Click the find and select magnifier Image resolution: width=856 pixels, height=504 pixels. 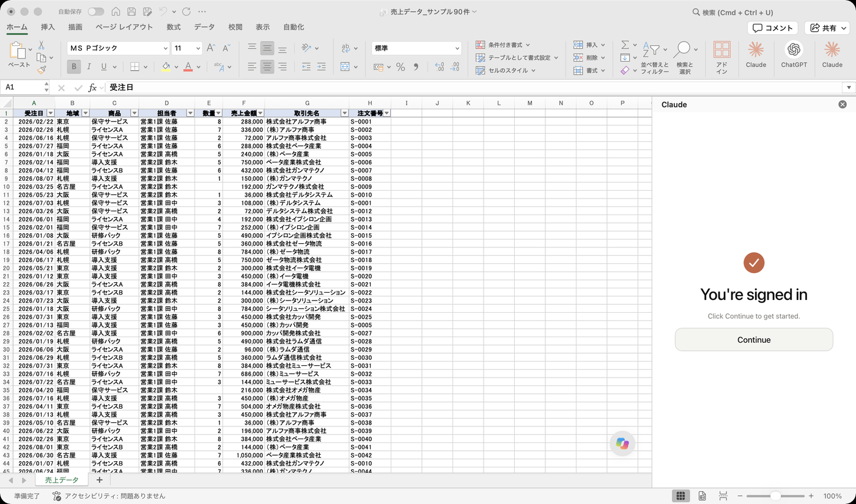[684, 58]
